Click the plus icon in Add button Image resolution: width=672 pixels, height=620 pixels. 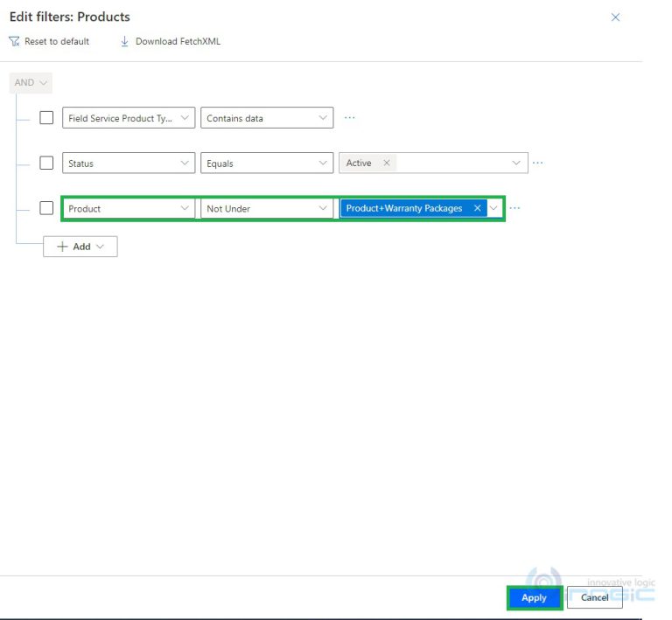point(62,247)
